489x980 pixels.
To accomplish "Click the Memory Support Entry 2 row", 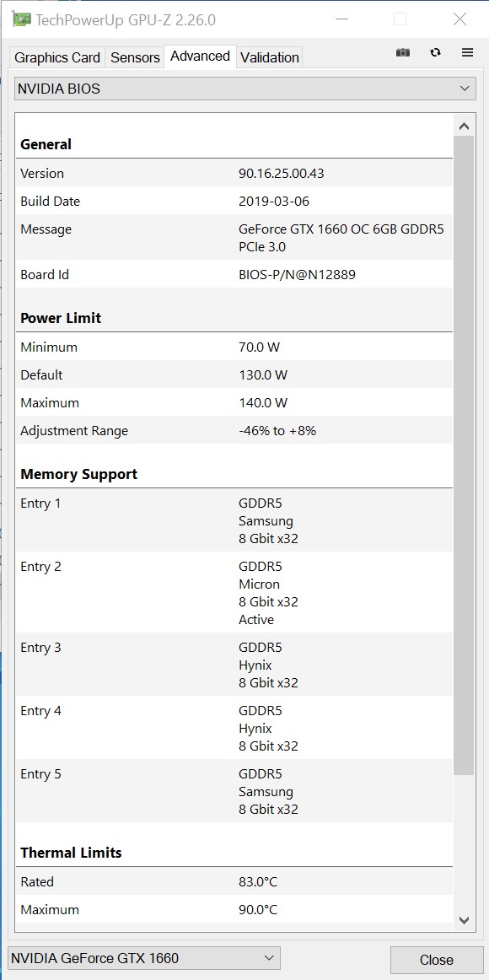I will pos(234,593).
